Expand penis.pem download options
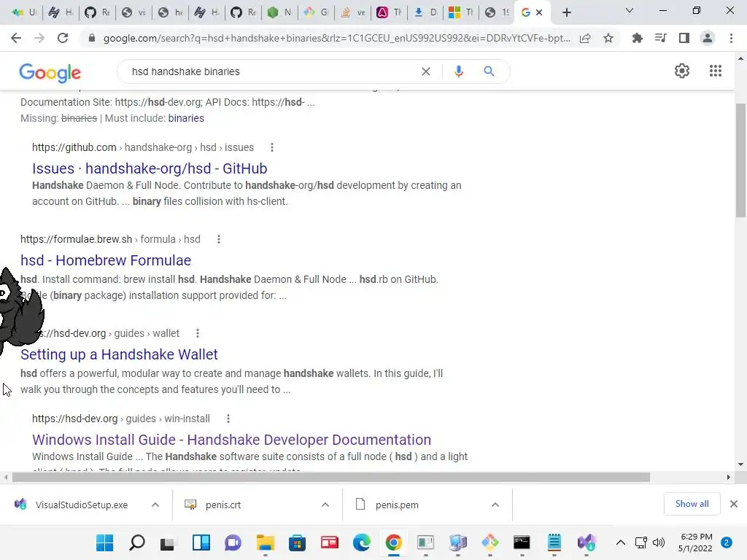The width and height of the screenshot is (747, 560). click(x=495, y=505)
